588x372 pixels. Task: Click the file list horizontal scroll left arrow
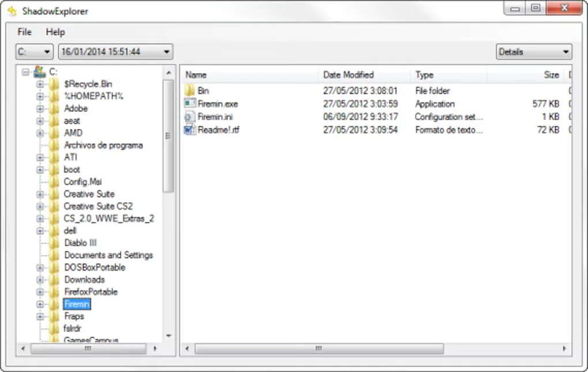tap(187, 349)
